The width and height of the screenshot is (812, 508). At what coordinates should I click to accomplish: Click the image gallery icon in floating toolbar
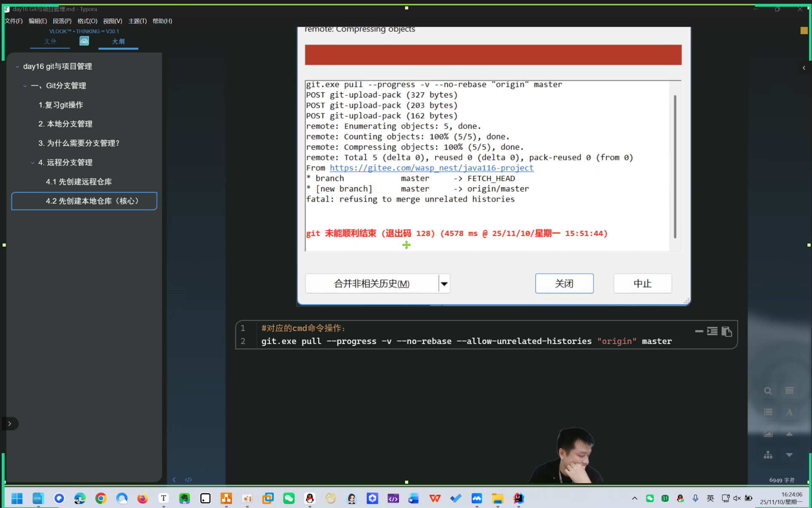click(x=768, y=433)
